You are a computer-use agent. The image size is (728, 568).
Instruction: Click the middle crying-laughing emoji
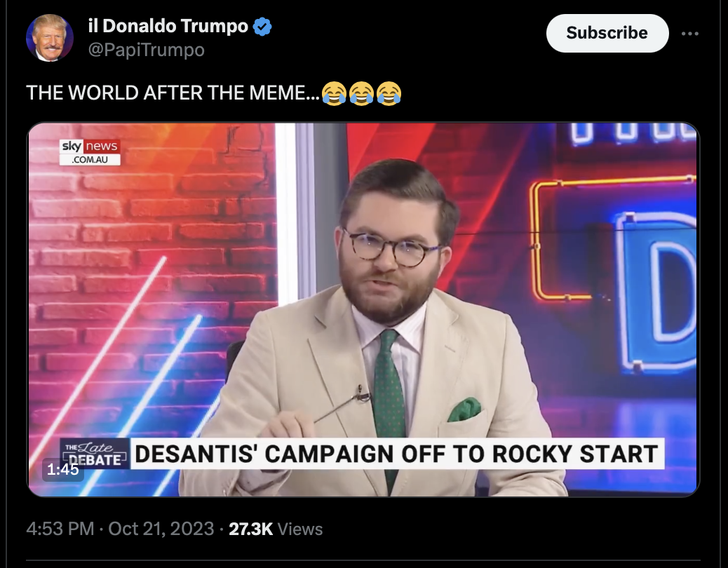coord(361,93)
